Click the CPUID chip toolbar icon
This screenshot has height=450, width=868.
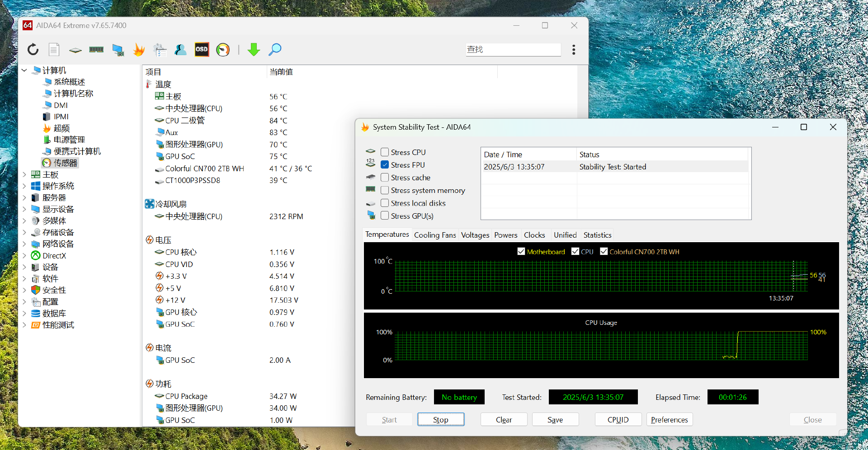[x=75, y=50]
